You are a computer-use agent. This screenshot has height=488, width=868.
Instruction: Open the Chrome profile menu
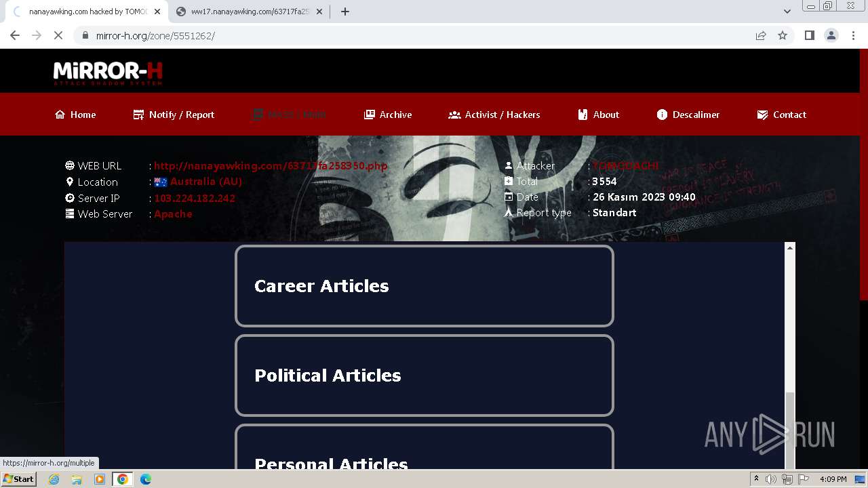(x=831, y=35)
